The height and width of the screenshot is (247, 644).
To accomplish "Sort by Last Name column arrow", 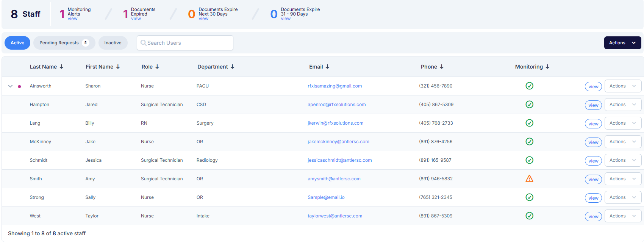I will 61,67.
